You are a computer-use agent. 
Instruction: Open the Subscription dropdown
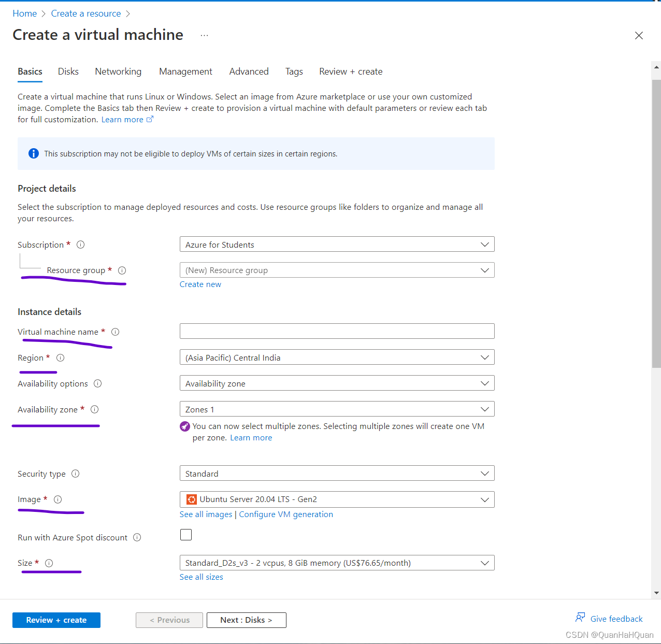click(337, 244)
